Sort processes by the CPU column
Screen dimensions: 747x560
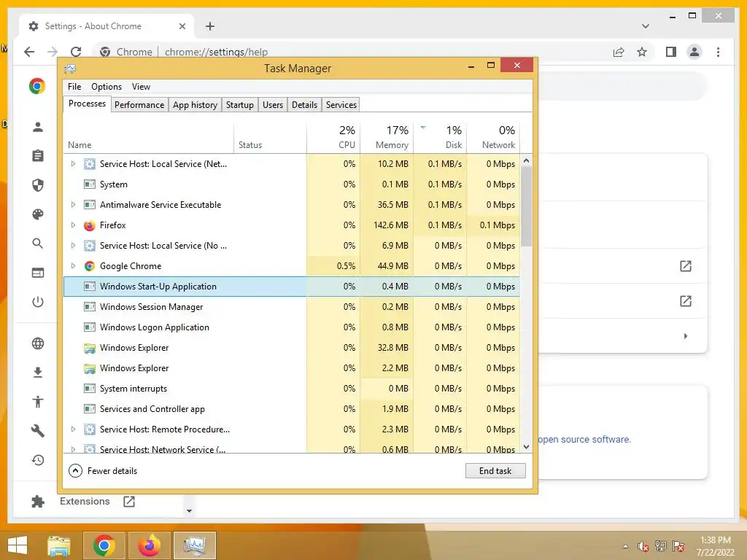pyautogui.click(x=333, y=138)
